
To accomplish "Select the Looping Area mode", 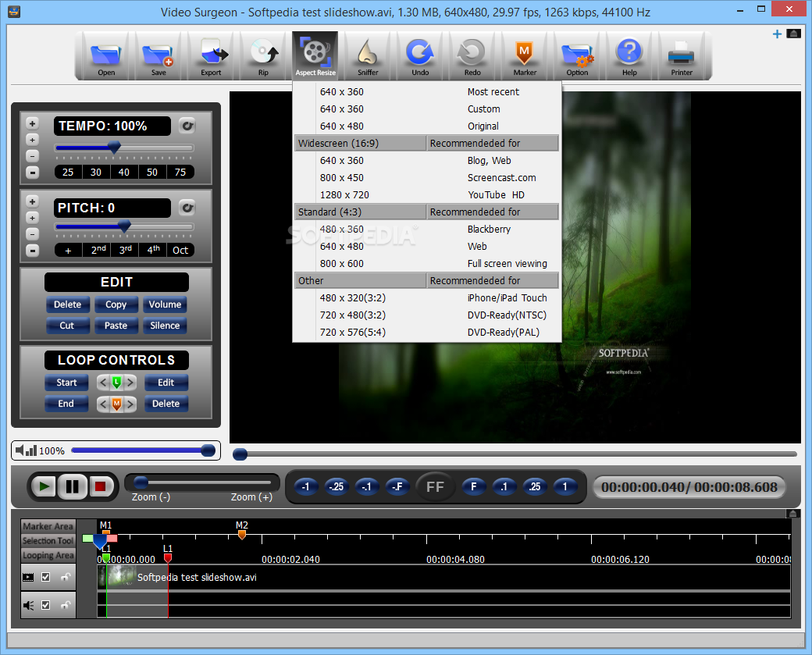I will (48, 555).
